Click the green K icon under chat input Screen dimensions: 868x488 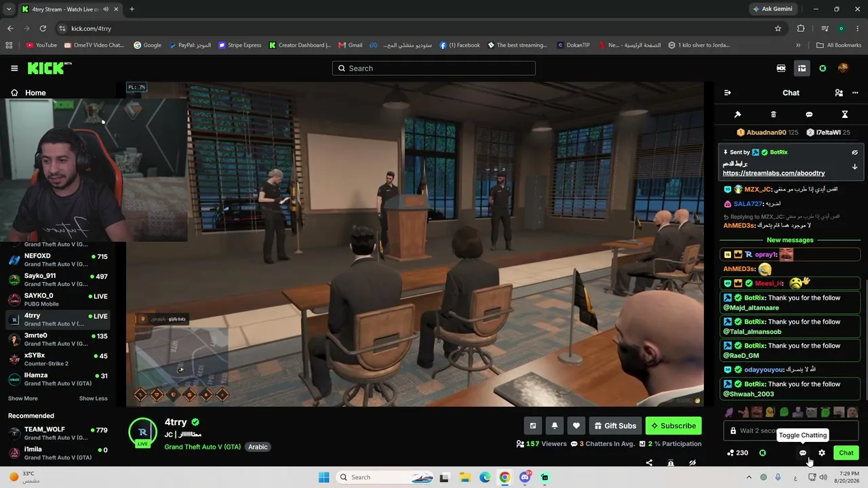763,453
